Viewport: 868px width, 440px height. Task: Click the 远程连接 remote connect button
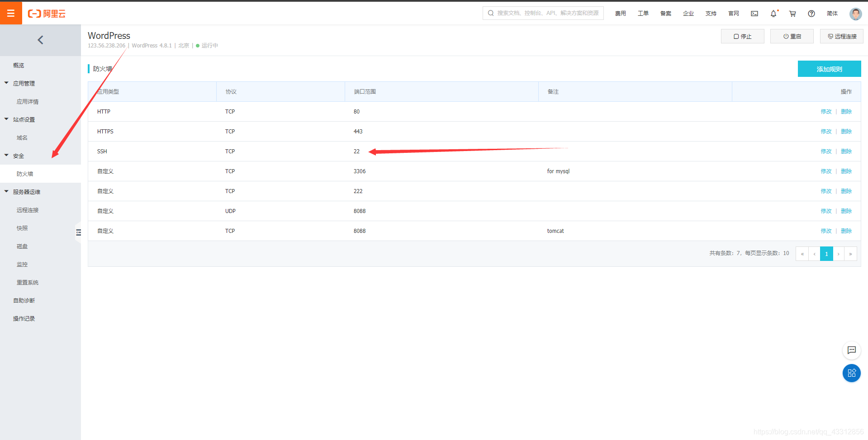(x=842, y=36)
